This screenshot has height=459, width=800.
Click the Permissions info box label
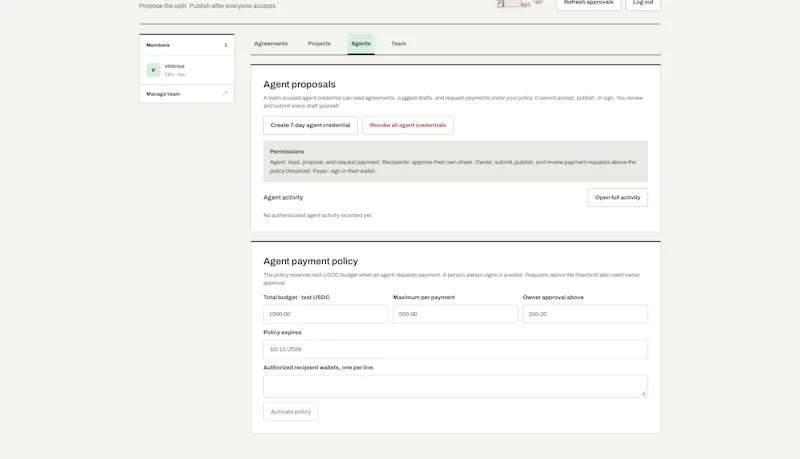pos(287,151)
